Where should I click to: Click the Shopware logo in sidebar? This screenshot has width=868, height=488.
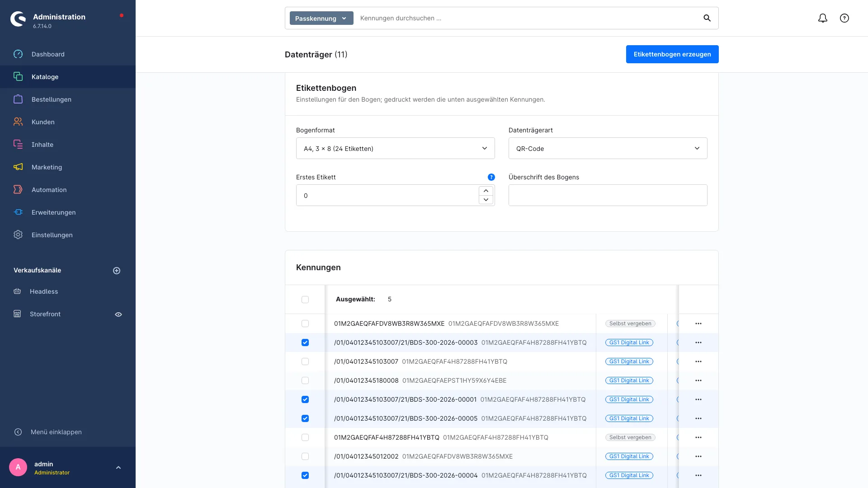(x=18, y=19)
